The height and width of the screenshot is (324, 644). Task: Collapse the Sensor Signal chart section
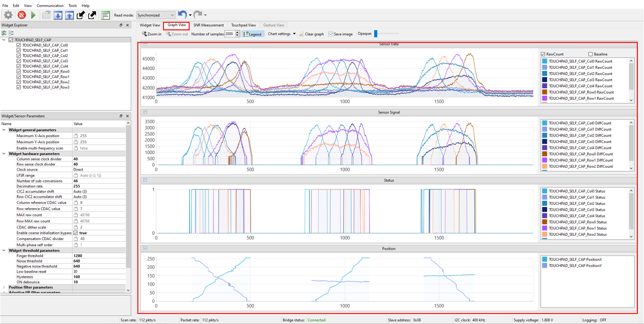[145, 112]
